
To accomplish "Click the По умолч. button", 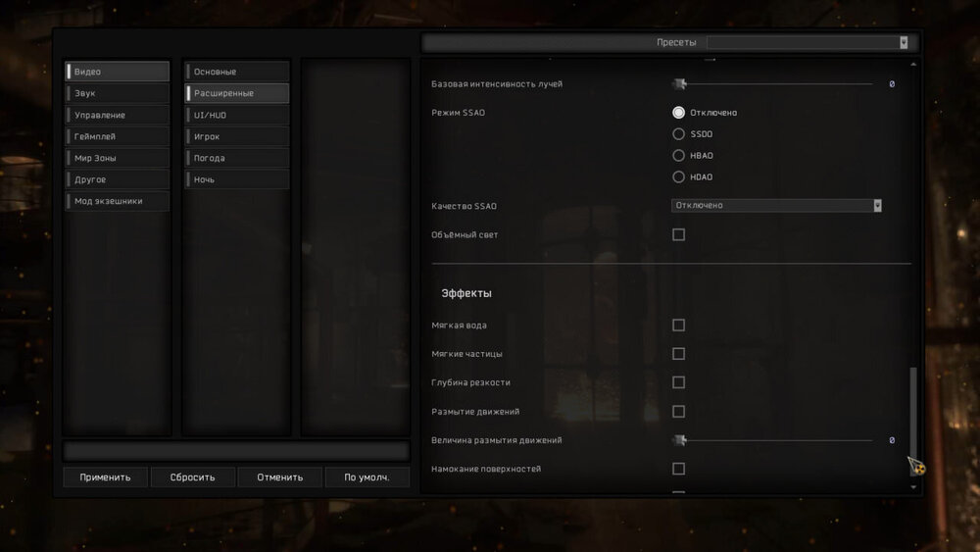I will click(367, 477).
